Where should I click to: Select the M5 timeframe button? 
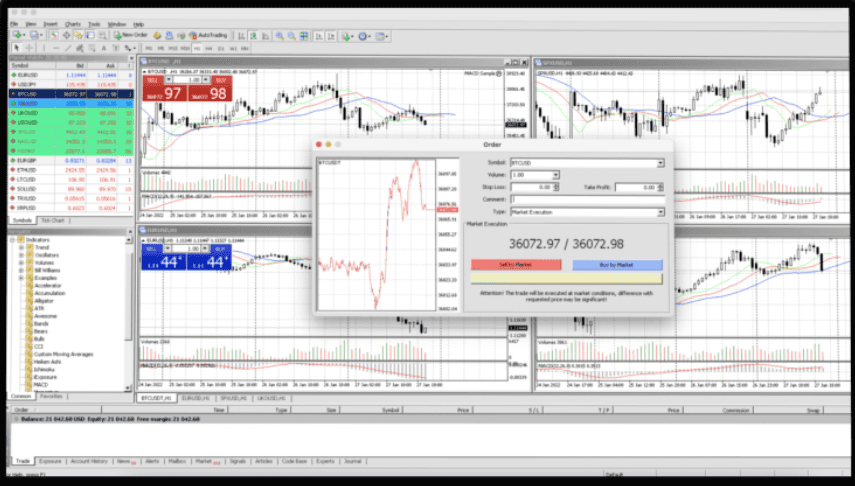pyautogui.click(x=161, y=49)
